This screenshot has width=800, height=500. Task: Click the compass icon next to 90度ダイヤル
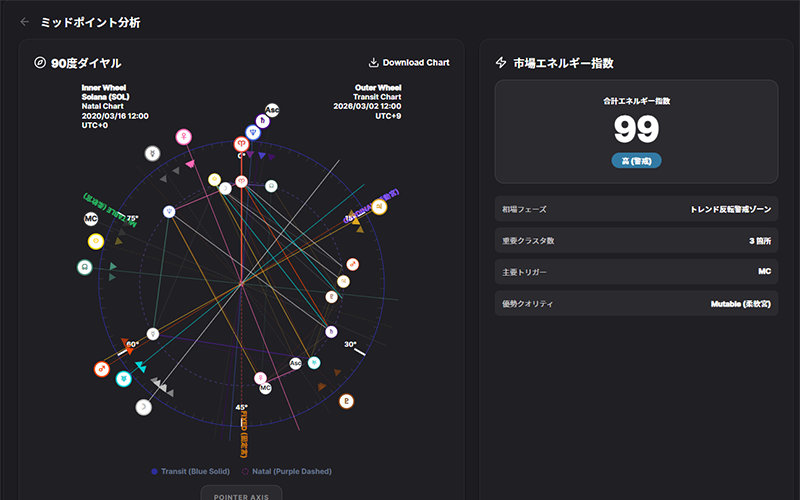tap(40, 63)
